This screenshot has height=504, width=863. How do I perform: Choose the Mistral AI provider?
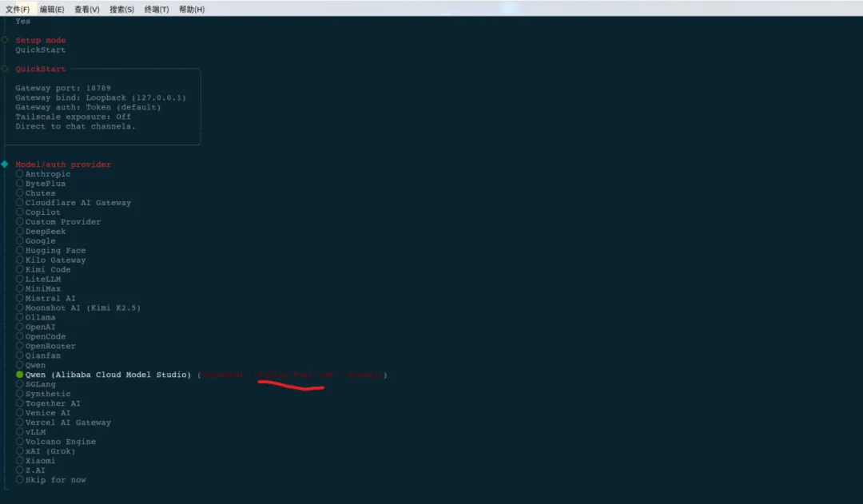[x=46, y=298]
